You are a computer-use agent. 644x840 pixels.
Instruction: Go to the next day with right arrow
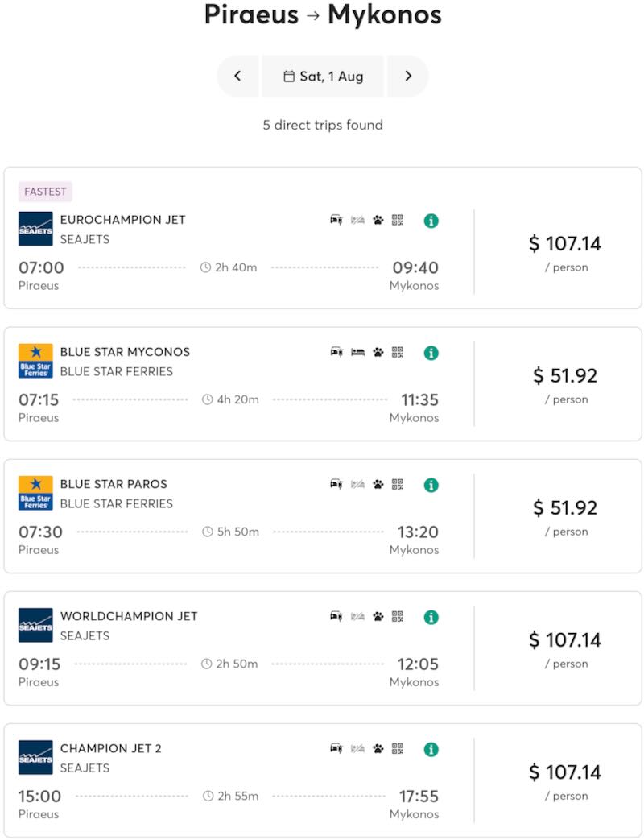click(x=408, y=76)
